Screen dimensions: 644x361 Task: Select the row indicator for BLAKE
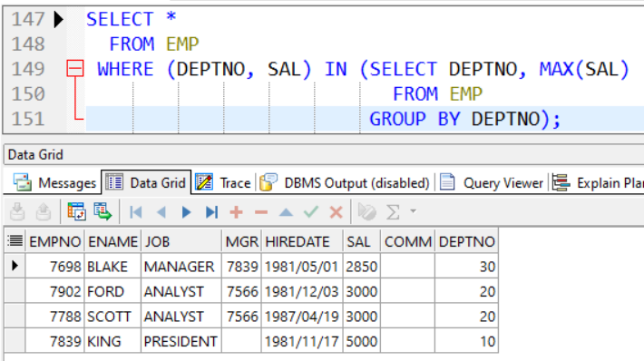15,266
